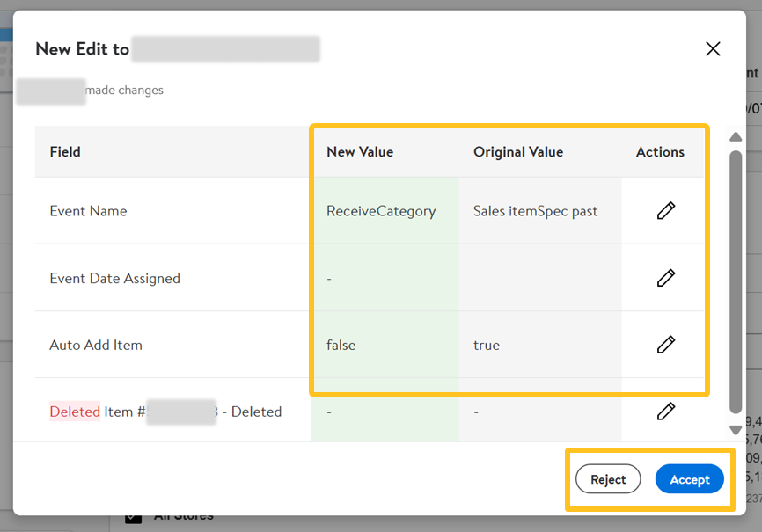Image resolution: width=762 pixels, height=532 pixels.
Task: Accept the proposed changes
Action: tap(689, 479)
